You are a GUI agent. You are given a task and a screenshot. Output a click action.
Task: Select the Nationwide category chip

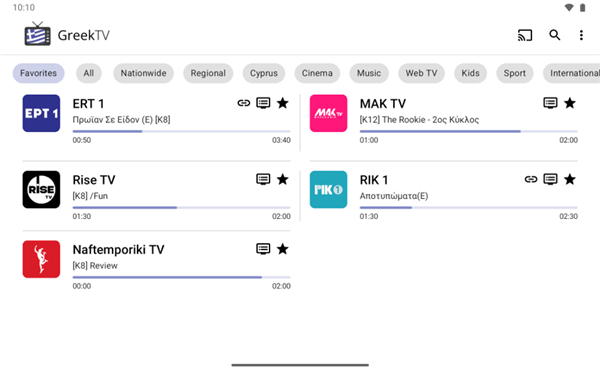click(x=143, y=73)
